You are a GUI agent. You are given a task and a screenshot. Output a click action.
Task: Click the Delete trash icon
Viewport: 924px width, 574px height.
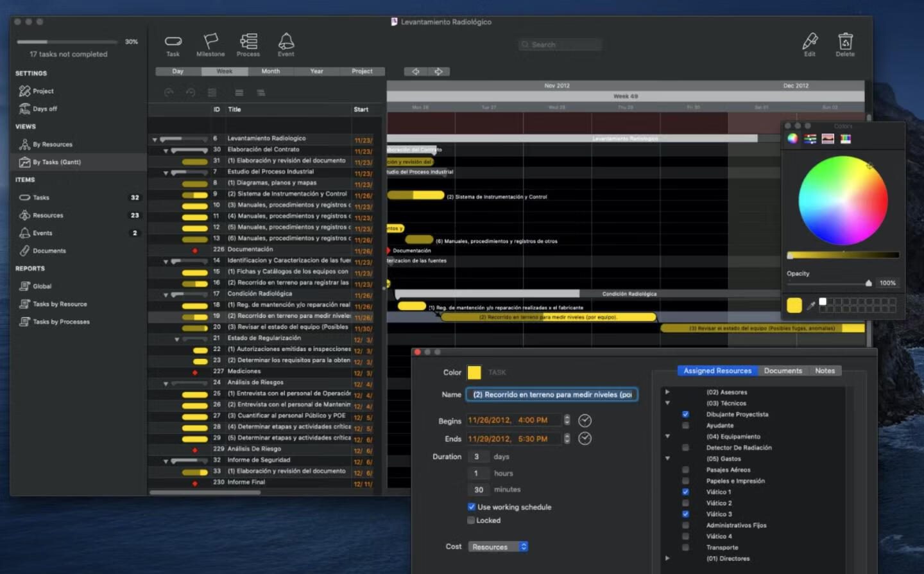(845, 42)
